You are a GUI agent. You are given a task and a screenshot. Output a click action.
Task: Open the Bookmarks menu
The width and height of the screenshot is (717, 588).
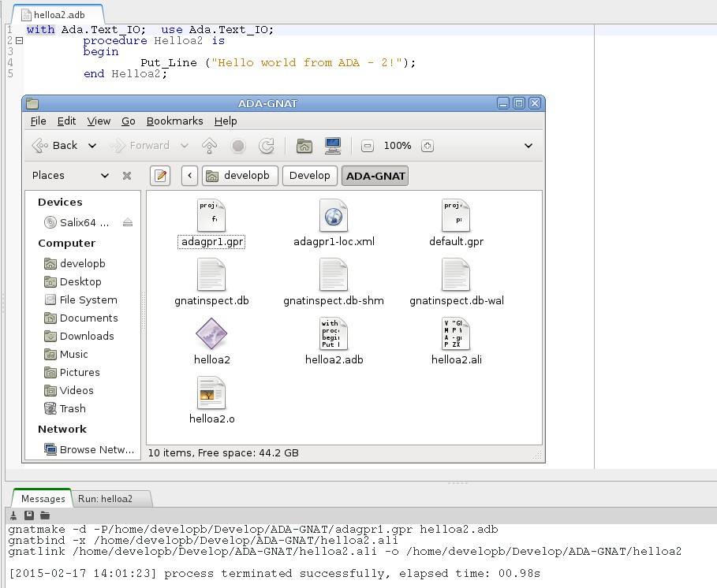[x=174, y=121]
